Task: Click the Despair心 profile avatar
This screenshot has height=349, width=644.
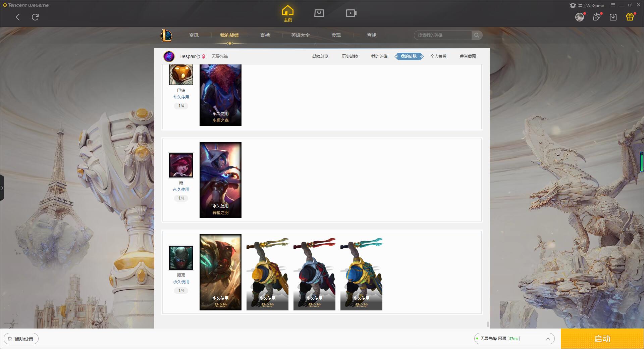Action: click(x=169, y=56)
